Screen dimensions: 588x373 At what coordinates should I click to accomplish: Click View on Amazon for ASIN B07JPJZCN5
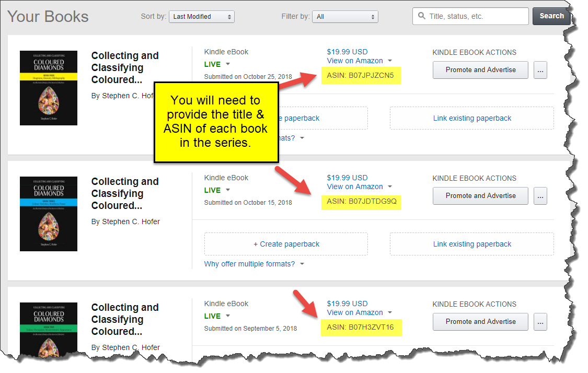(x=355, y=61)
